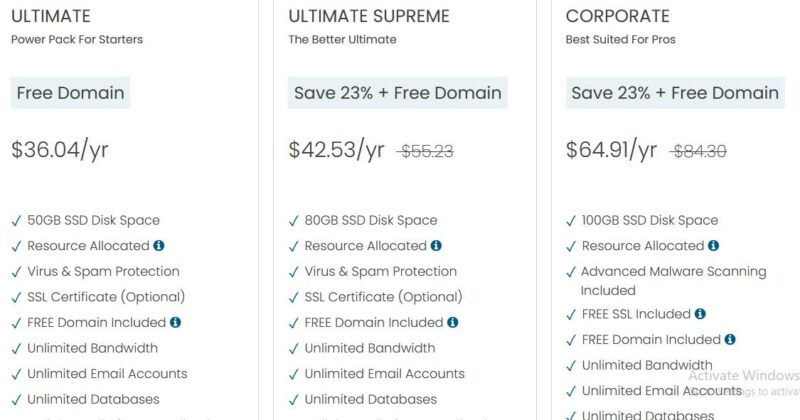The height and width of the screenshot is (420, 800).
Task: Click Corporate Unlimited Bandwidth feature text
Action: (x=647, y=365)
